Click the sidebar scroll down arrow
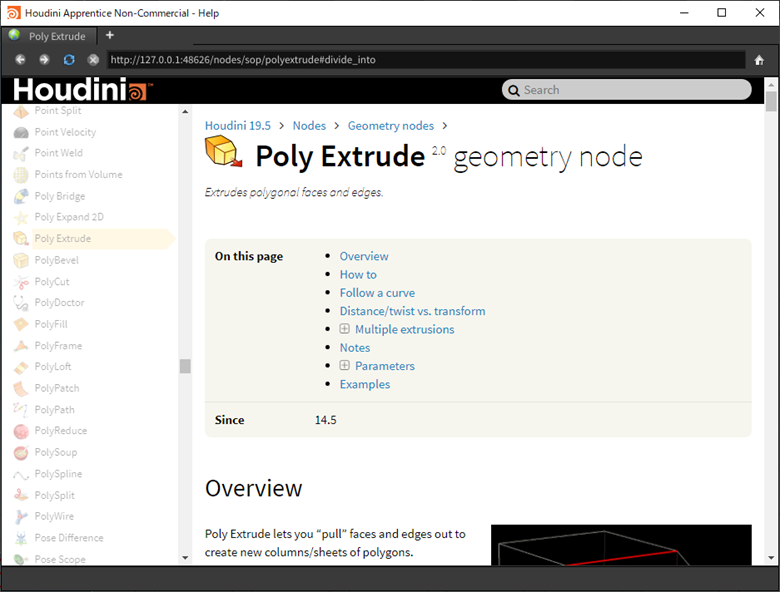This screenshot has width=780, height=592. coord(185,558)
